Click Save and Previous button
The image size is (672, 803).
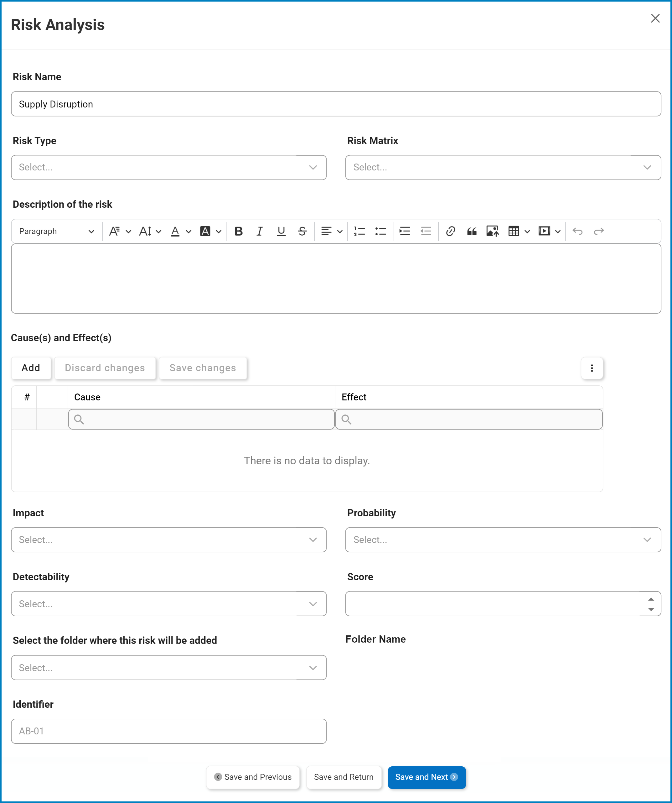[253, 777]
